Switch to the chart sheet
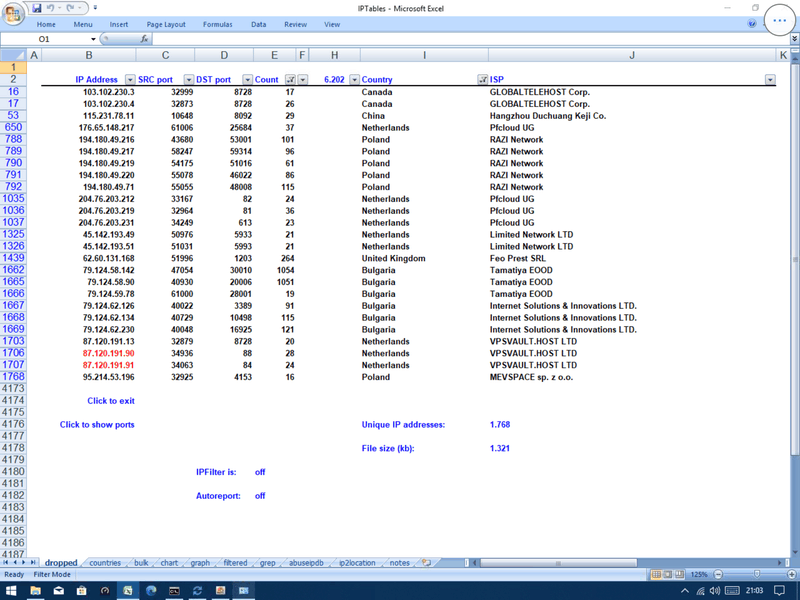The width and height of the screenshot is (800, 600). coord(169,563)
